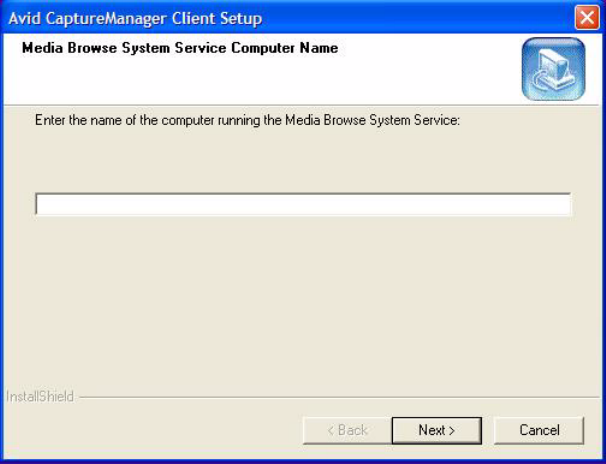606x464 pixels.
Task: Focus the computer name text field
Action: [x=303, y=205]
